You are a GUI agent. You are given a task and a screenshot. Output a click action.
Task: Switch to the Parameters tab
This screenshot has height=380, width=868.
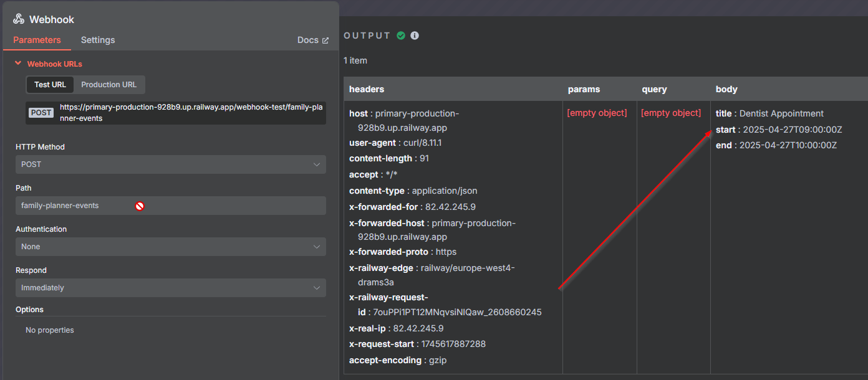click(37, 40)
